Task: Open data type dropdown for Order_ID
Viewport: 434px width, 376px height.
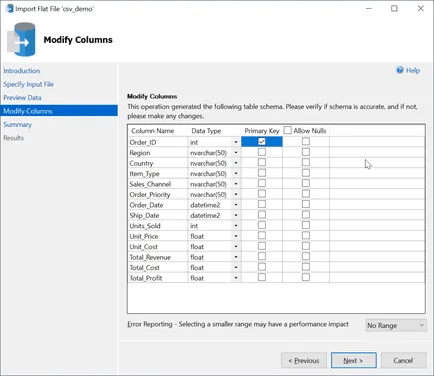Action: tap(236, 142)
